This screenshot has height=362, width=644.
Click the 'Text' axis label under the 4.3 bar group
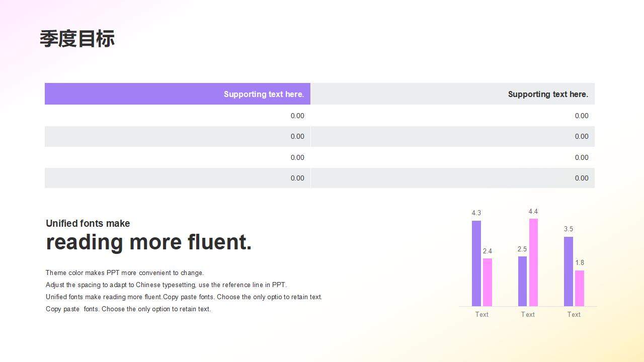(482, 315)
